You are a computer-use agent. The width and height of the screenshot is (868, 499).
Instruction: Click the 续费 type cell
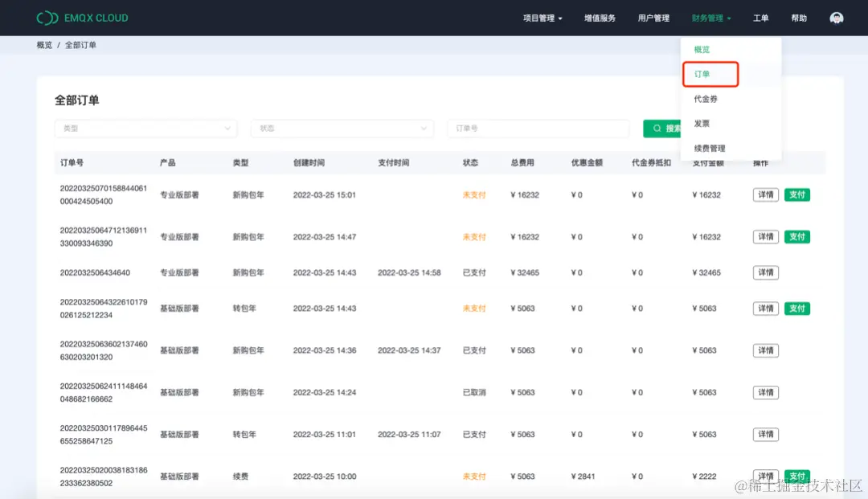tap(240, 477)
